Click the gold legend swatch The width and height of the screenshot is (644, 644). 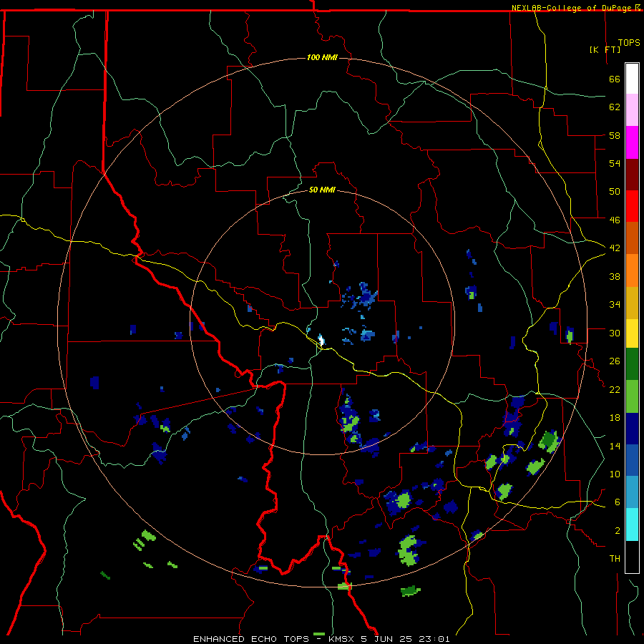(632, 303)
